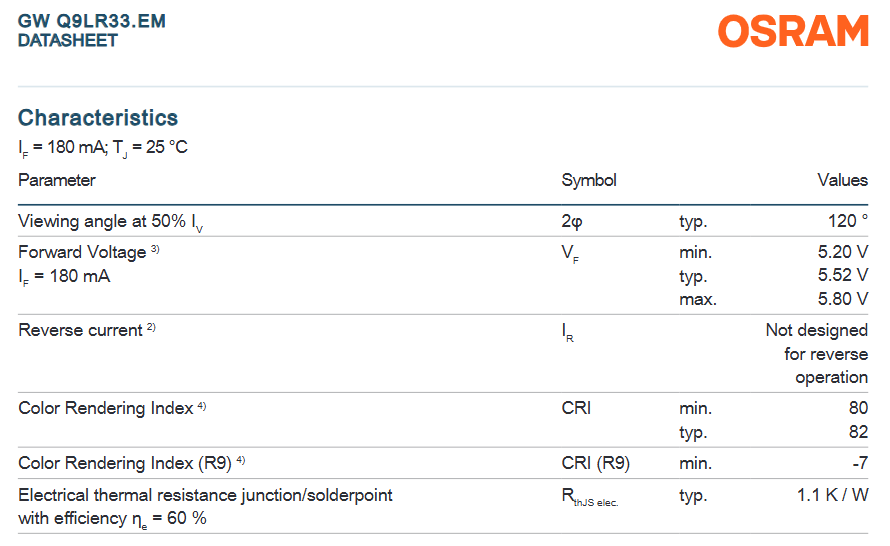Click footnote 4 beside Color Rendering Index
The image size is (890, 546).
[x=201, y=405]
